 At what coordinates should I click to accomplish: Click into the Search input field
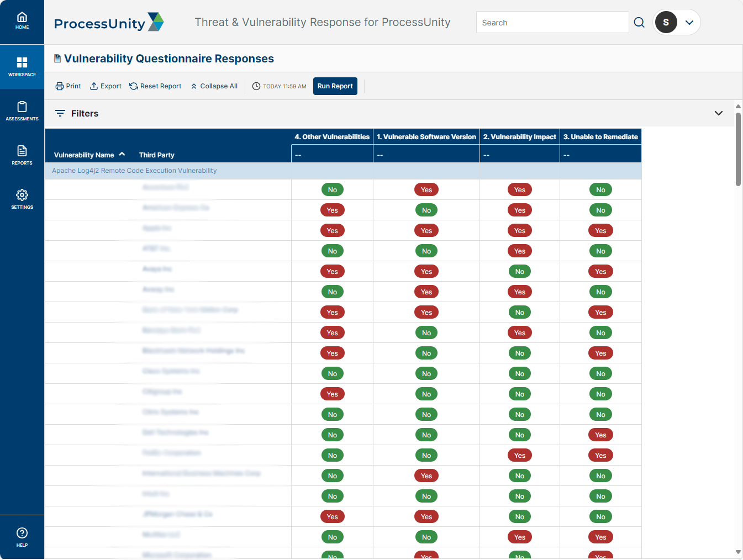pyautogui.click(x=552, y=22)
